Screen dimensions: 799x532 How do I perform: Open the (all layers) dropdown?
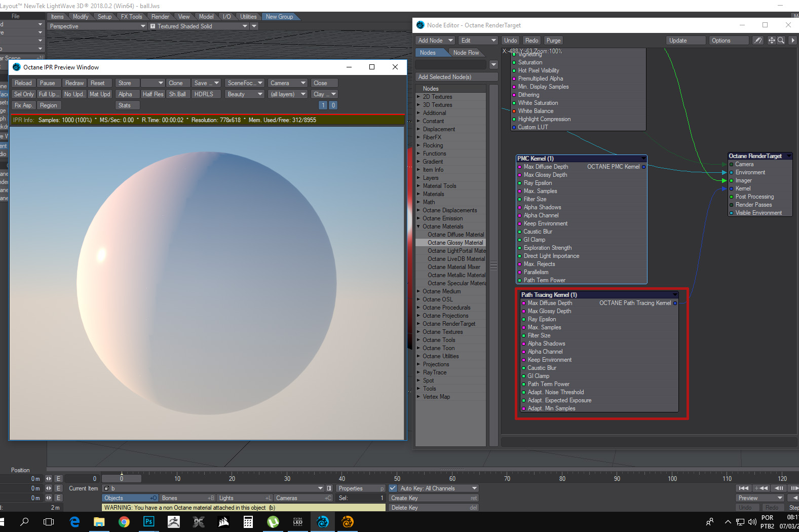click(x=288, y=94)
